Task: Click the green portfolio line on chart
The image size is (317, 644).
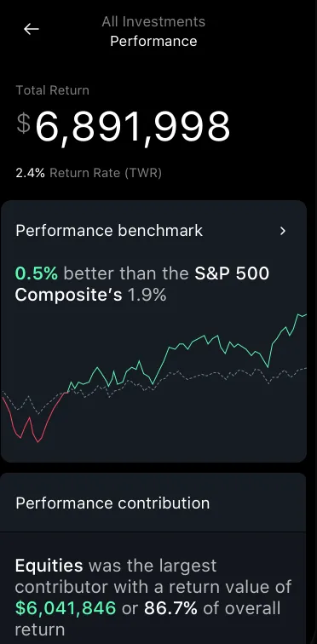Action: (x=187, y=346)
